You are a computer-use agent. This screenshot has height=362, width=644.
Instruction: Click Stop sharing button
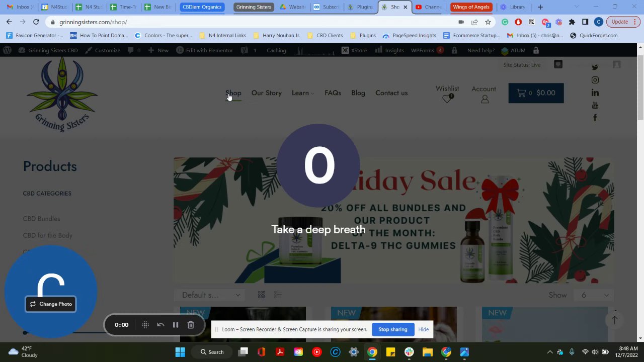tap(392, 329)
